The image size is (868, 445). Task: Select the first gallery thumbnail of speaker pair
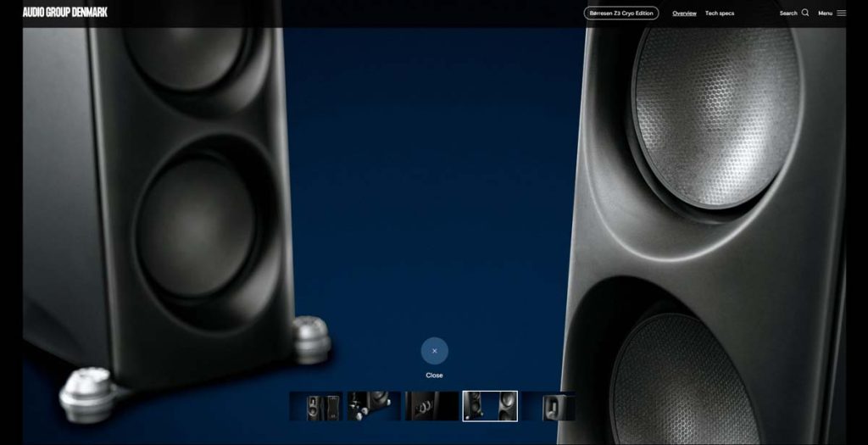[316, 406]
